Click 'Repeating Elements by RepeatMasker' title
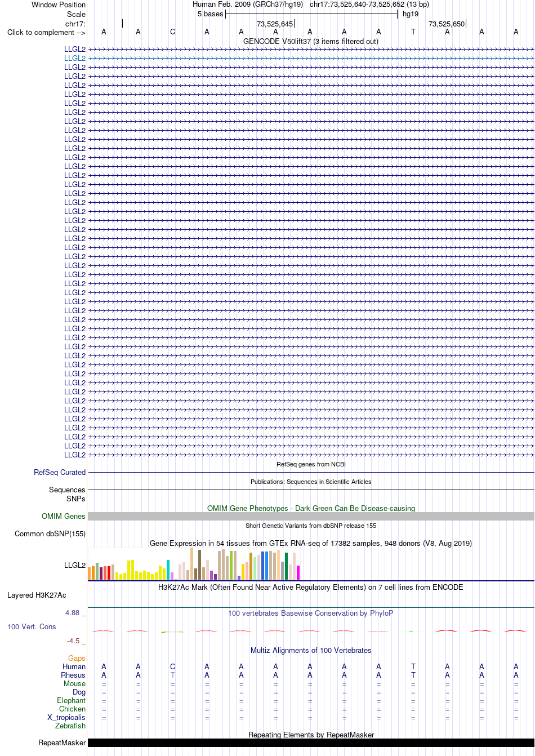 coord(311,735)
